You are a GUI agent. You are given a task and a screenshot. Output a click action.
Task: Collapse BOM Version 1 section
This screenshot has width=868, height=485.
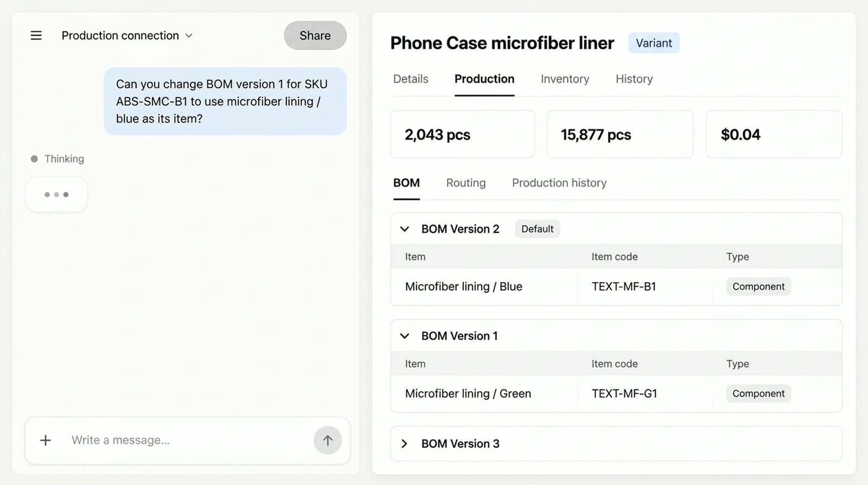(405, 336)
